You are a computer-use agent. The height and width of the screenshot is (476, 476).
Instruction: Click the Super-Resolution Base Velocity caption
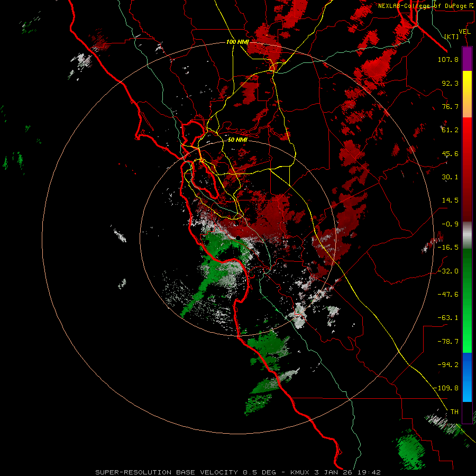[x=237, y=472]
